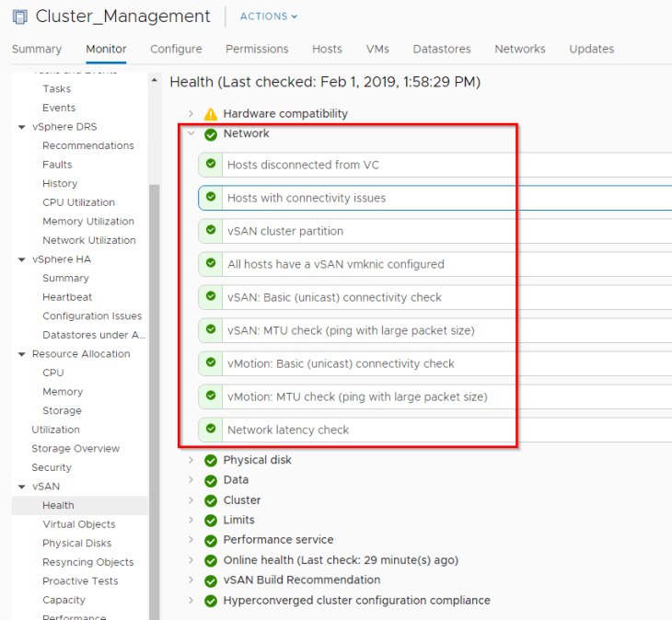Screen dimensions: 672x620
Task: Open the Datastores tab
Action: (441, 49)
